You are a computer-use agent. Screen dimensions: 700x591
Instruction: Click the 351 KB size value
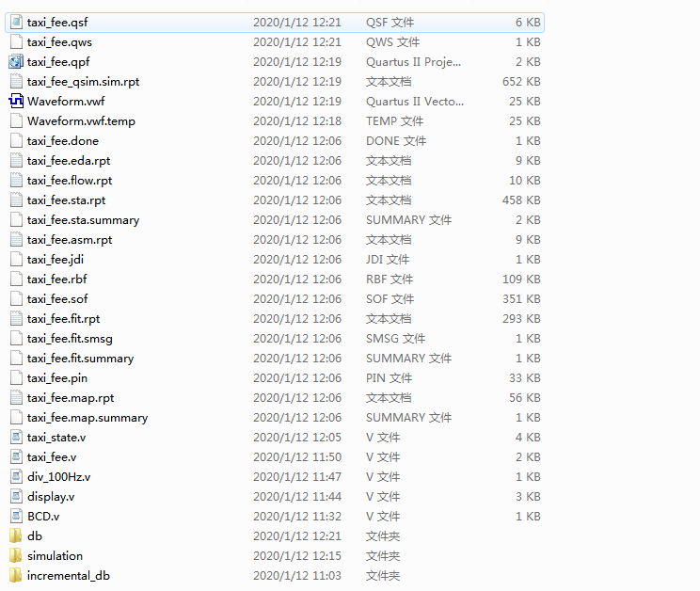pyautogui.click(x=521, y=298)
